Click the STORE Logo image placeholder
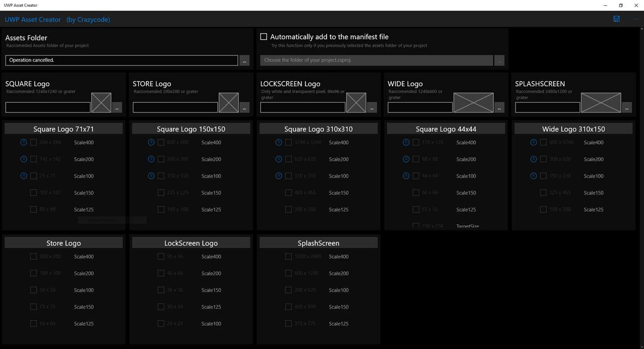 tap(229, 102)
